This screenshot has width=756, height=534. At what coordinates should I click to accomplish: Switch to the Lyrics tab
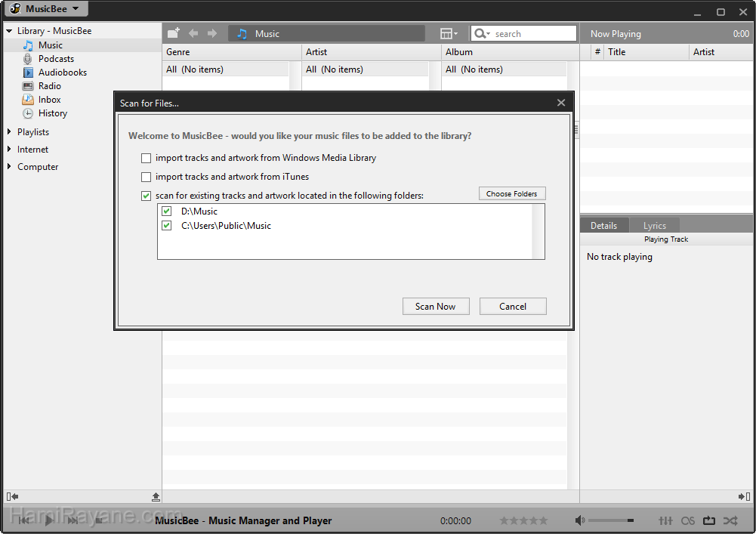tap(654, 225)
